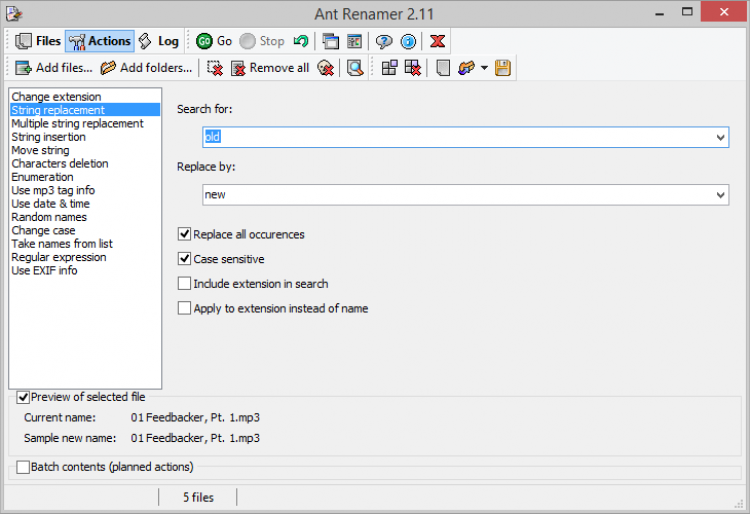The height and width of the screenshot is (514, 750).
Task: Click the clear batch icon
Action: 413,68
